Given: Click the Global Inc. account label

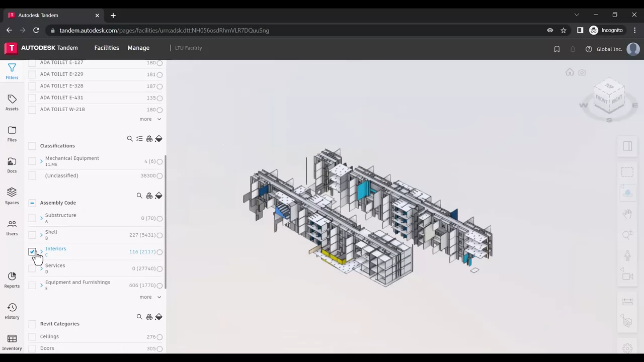Looking at the screenshot, I should [x=609, y=49].
